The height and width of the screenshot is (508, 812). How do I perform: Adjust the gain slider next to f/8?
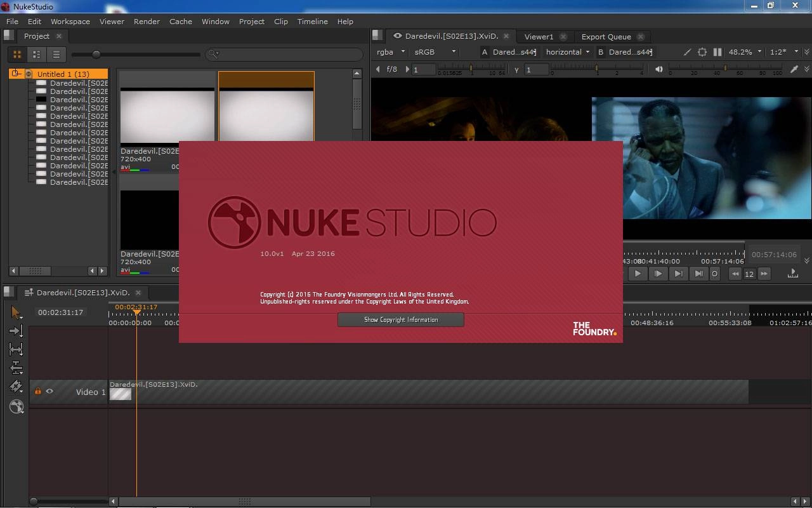[471, 69]
